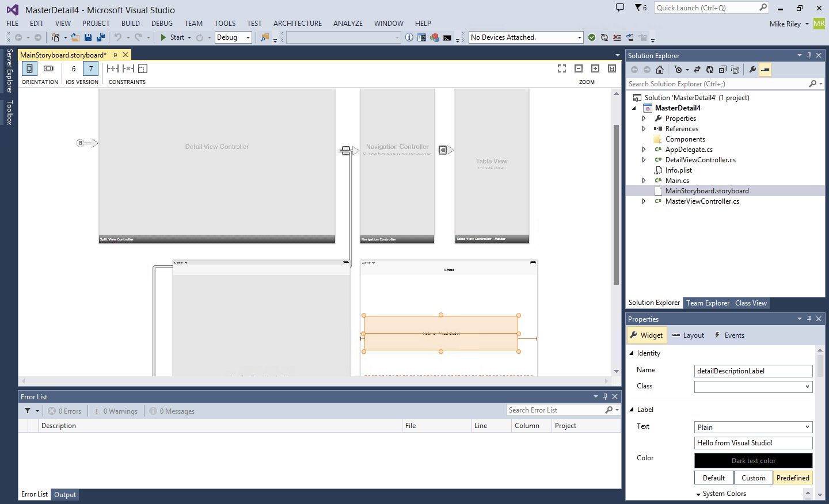829x504 pixels.
Task: Zoom to fit the storyboard
Action: point(562,68)
